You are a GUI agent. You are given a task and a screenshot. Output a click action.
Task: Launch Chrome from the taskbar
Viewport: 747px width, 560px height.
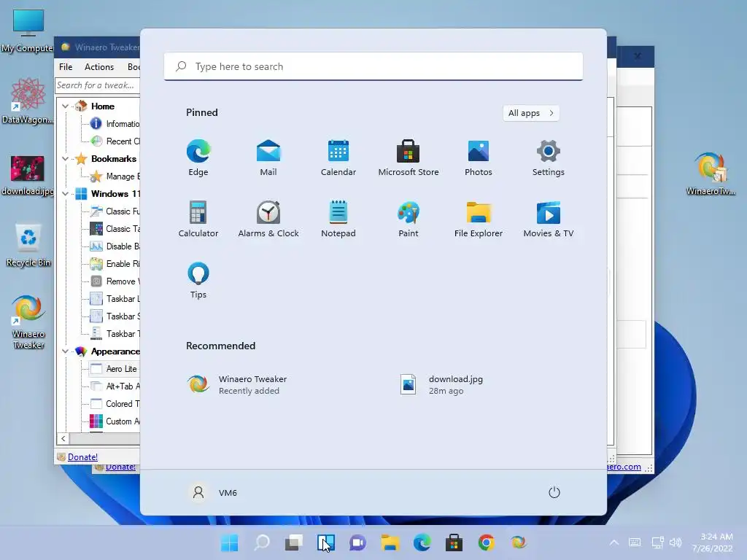coord(487,542)
